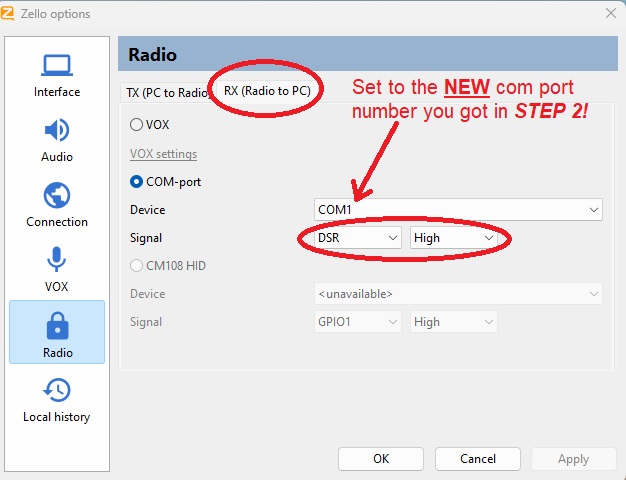Open the <unavailable> CM108 device dropdown
The width and height of the screenshot is (626, 480).
tap(458, 294)
